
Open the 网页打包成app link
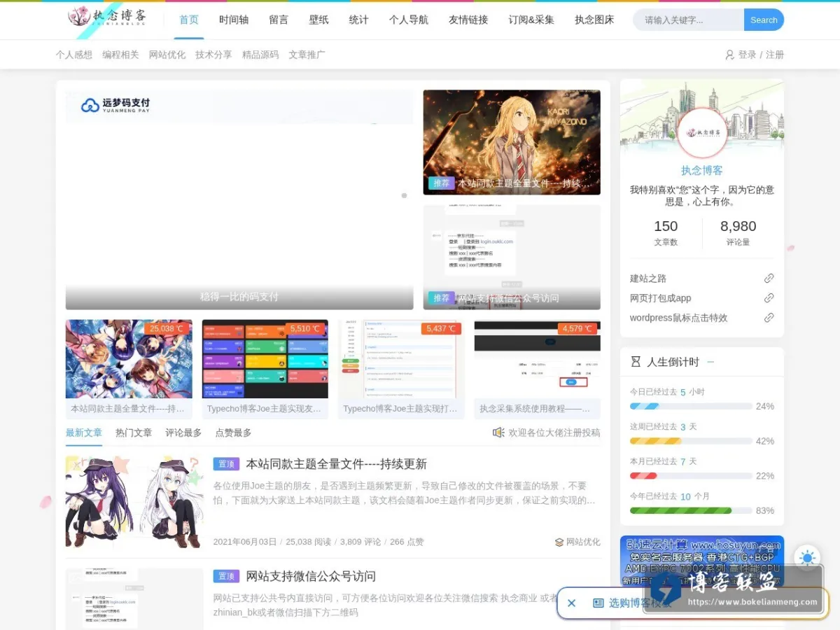click(x=660, y=298)
